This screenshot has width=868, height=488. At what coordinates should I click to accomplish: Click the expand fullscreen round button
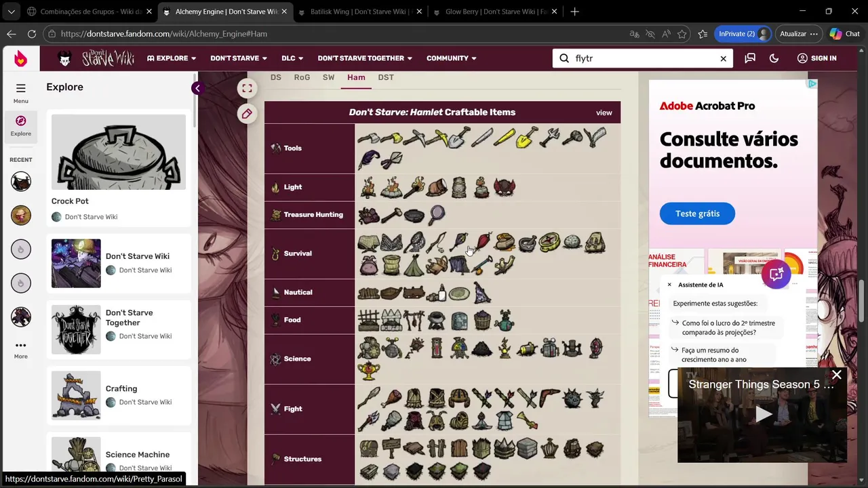247,88
